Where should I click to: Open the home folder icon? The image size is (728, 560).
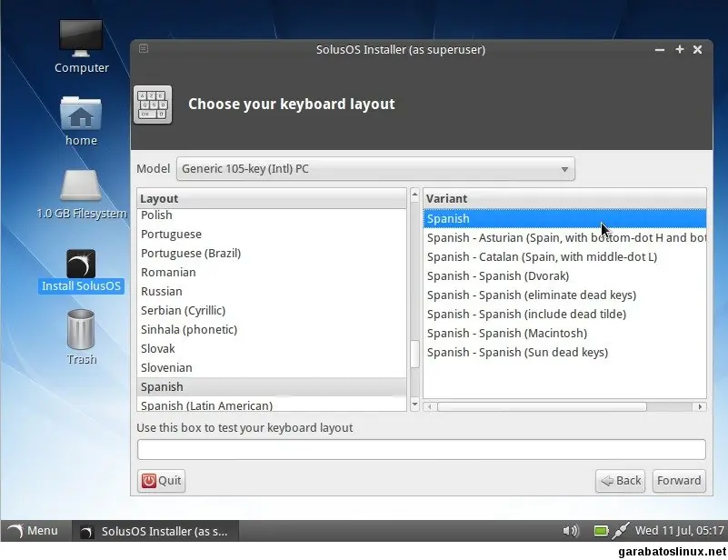(x=81, y=122)
